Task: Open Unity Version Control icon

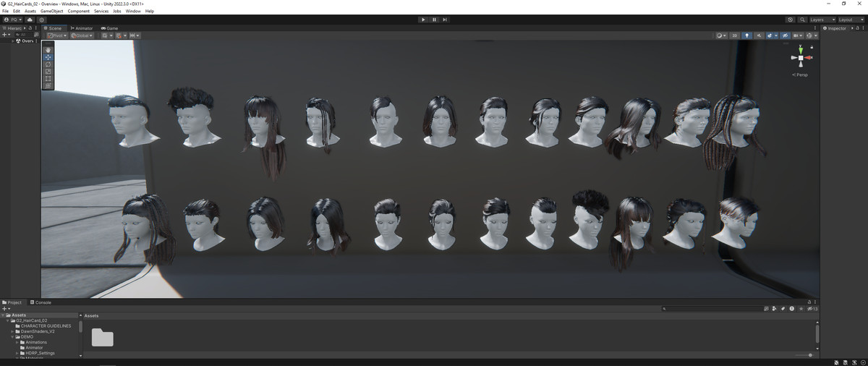Action: [41, 20]
